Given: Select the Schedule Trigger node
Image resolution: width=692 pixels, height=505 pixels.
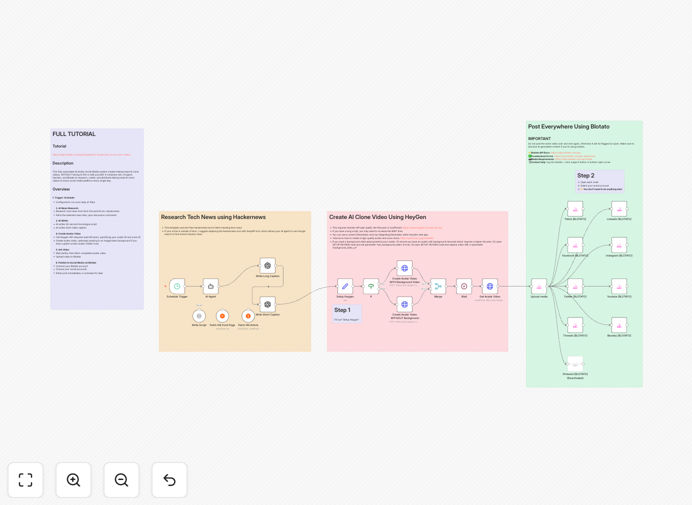Looking at the screenshot, I should 177,286.
